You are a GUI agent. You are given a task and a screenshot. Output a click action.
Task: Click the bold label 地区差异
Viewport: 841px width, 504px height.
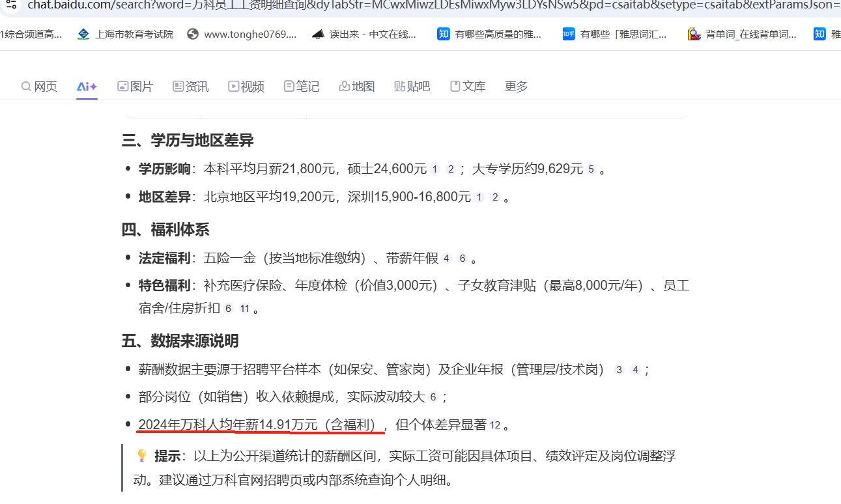165,197
